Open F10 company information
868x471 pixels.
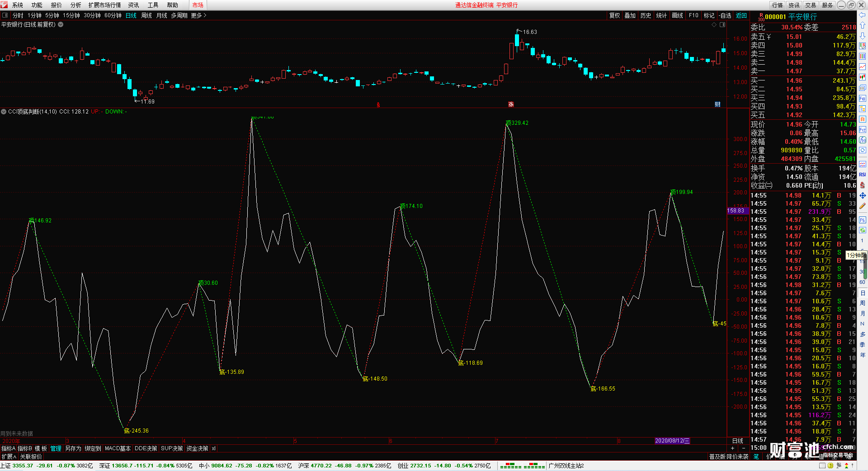point(693,15)
